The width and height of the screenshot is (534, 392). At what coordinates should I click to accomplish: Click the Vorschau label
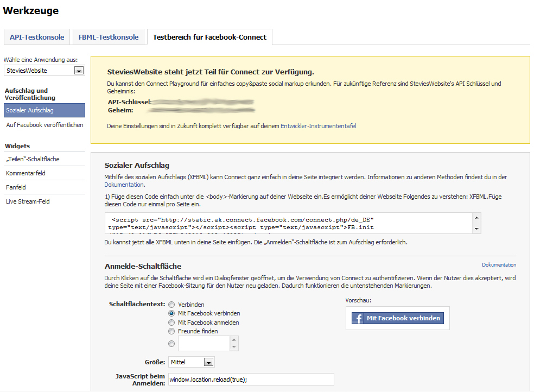tap(358, 300)
